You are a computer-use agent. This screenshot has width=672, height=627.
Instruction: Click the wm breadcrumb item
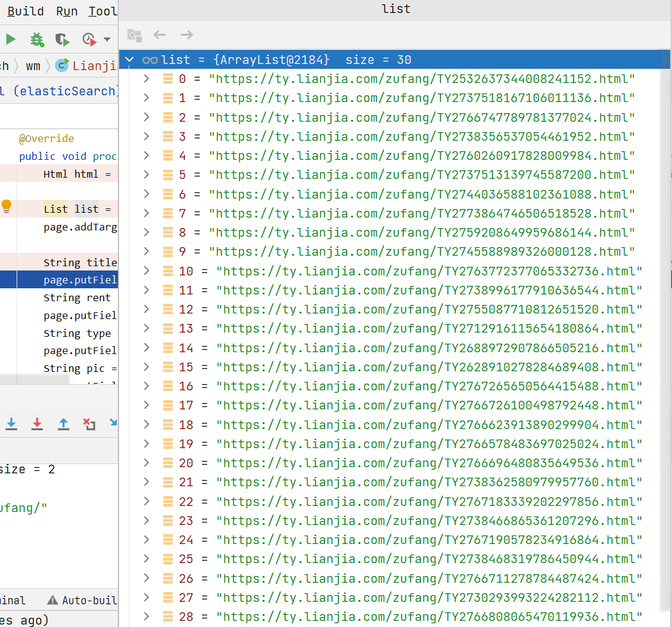coord(33,66)
